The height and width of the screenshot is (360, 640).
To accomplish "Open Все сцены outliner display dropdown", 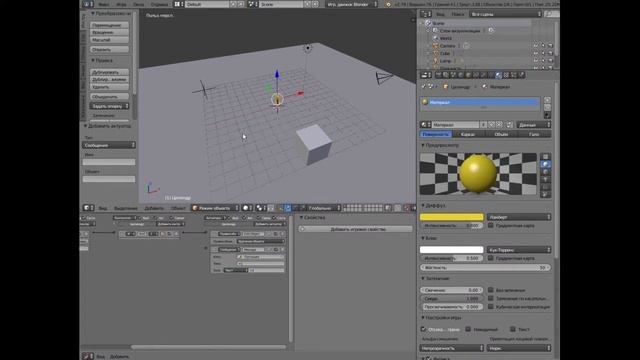I will pos(505,14).
